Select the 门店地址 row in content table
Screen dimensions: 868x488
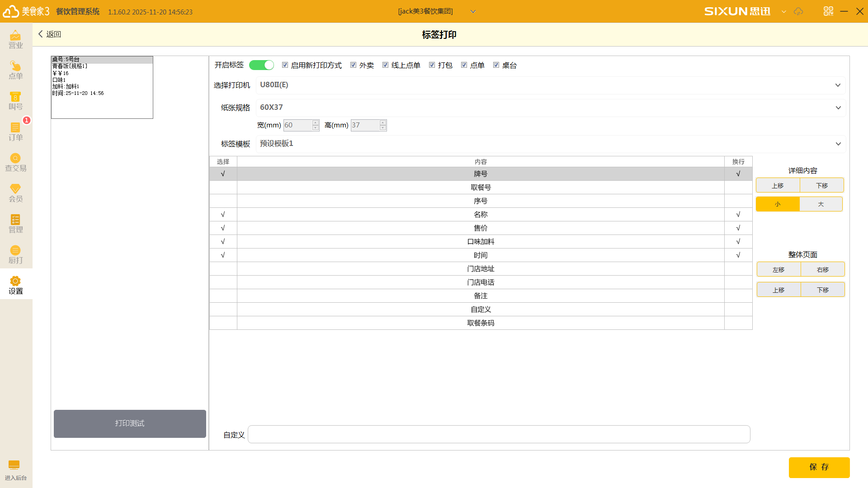point(480,269)
